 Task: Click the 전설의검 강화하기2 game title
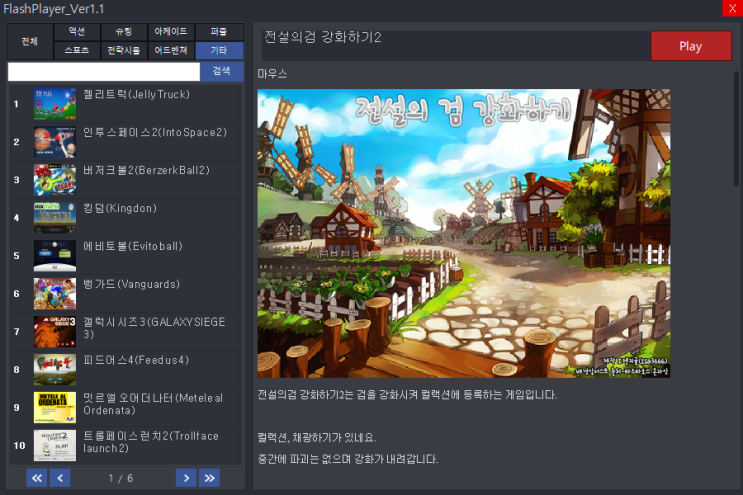pos(322,37)
